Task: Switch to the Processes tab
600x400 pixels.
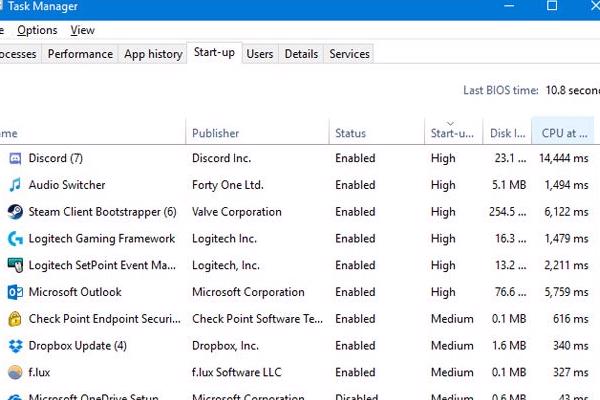Action: (18, 54)
